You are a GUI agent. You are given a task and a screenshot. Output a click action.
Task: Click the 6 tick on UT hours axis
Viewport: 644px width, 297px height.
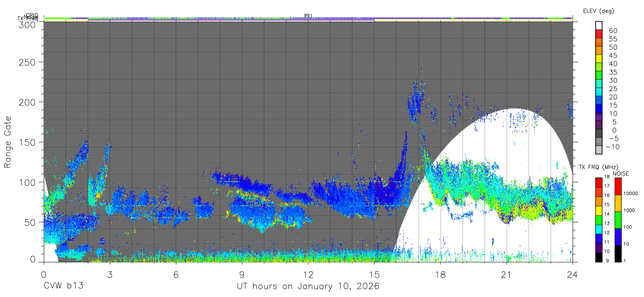tap(176, 274)
